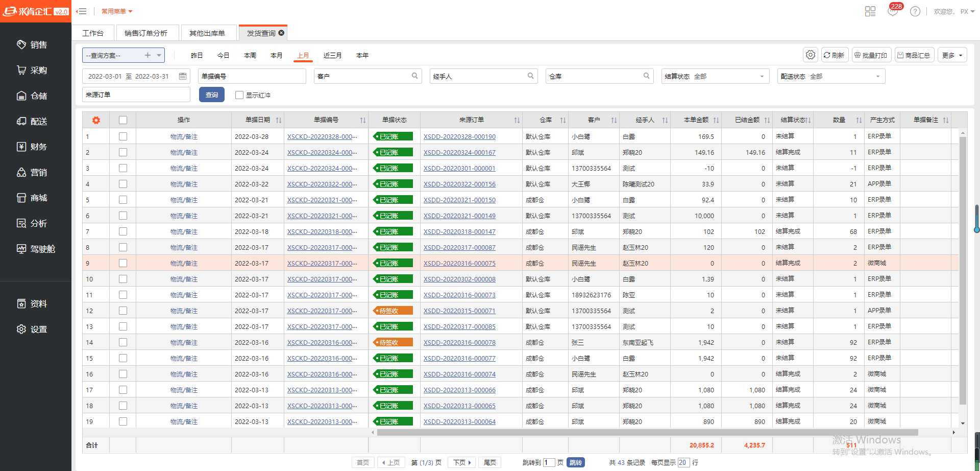Expand the 配送状态 dropdown
980x471 pixels.
point(830,76)
